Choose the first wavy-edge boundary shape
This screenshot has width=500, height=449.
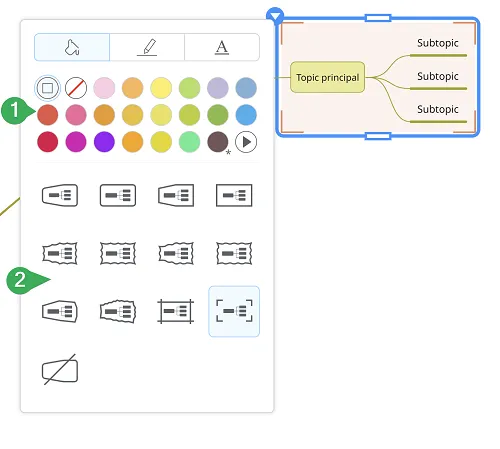[x=60, y=253]
